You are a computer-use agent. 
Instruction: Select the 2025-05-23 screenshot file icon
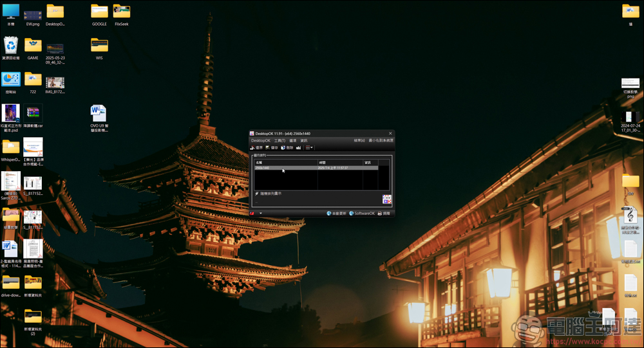click(55, 53)
